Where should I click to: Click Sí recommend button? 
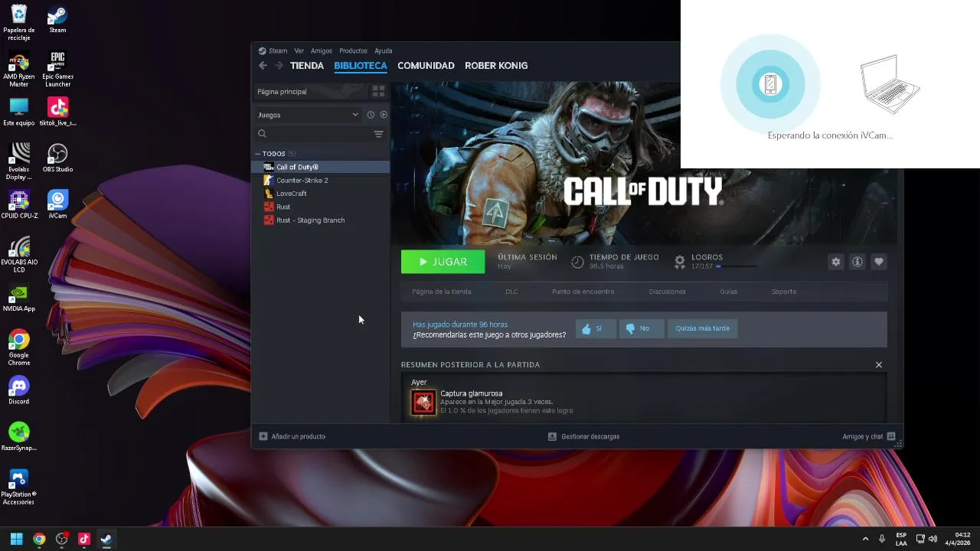point(596,328)
